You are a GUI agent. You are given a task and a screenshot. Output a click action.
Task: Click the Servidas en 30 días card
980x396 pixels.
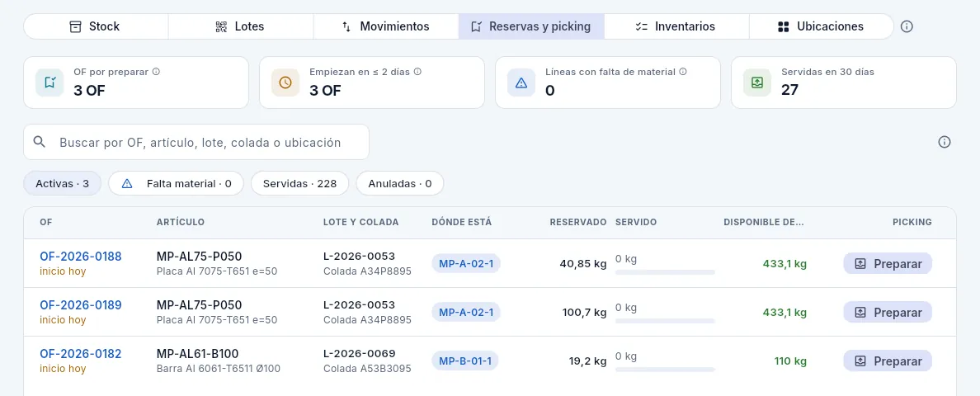[x=843, y=82]
